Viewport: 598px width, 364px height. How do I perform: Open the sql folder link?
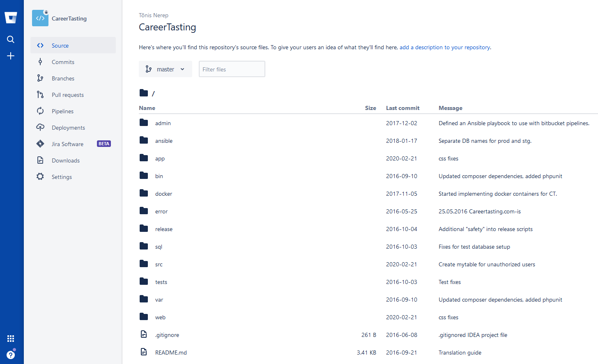[159, 247]
